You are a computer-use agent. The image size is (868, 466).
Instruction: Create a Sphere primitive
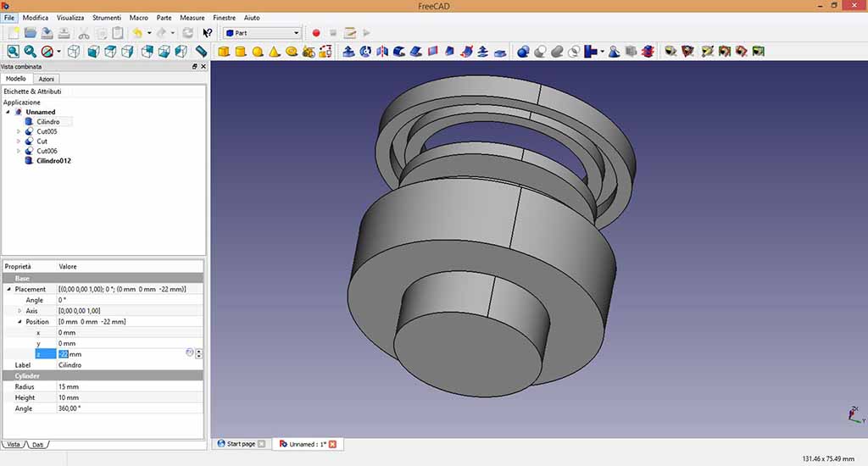[258, 52]
